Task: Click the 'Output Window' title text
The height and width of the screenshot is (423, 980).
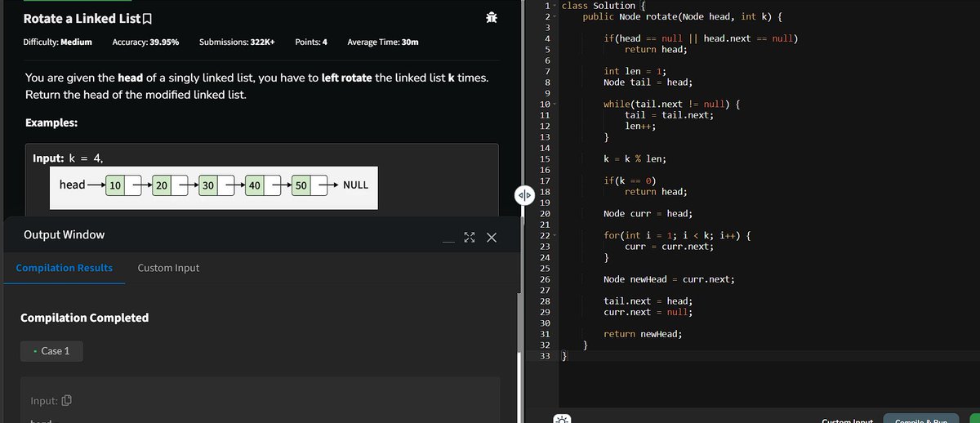Action: coord(65,234)
